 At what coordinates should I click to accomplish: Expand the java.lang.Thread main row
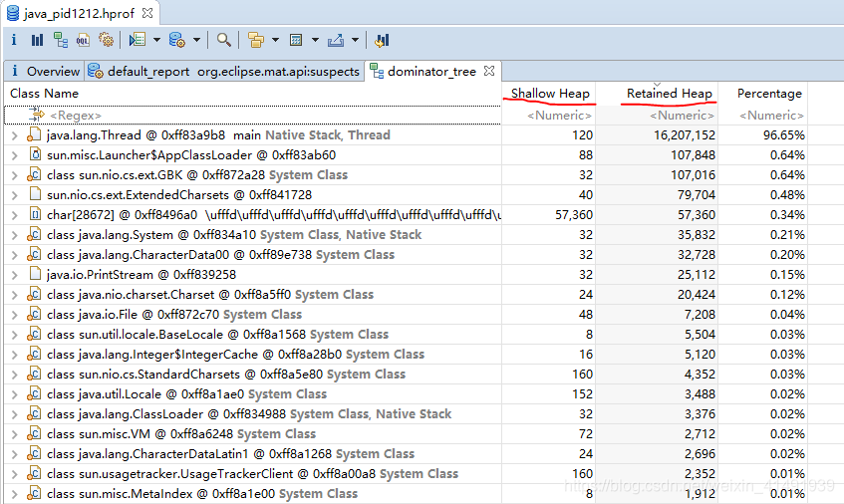(15, 135)
